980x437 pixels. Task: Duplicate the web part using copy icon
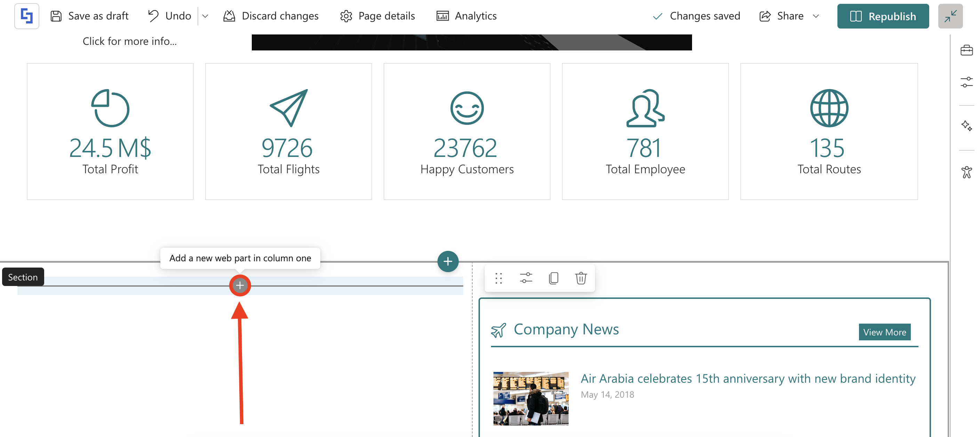(x=553, y=278)
